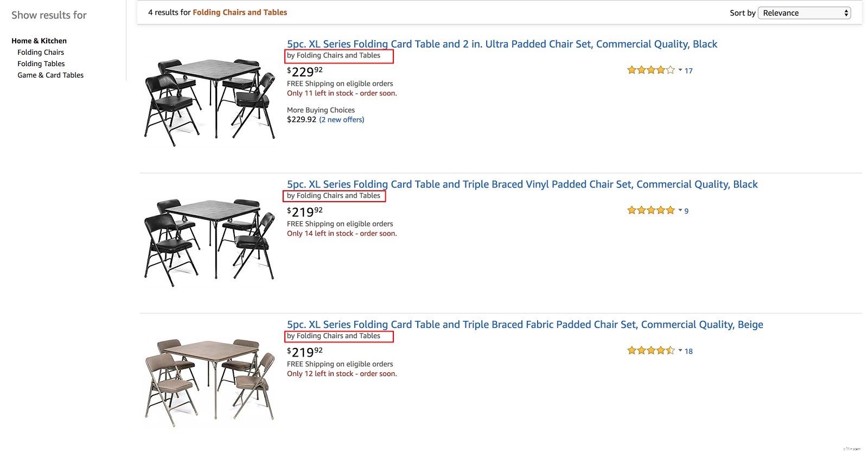Select Folding Chairs in the sidebar
The height and width of the screenshot is (452, 868).
pos(41,52)
